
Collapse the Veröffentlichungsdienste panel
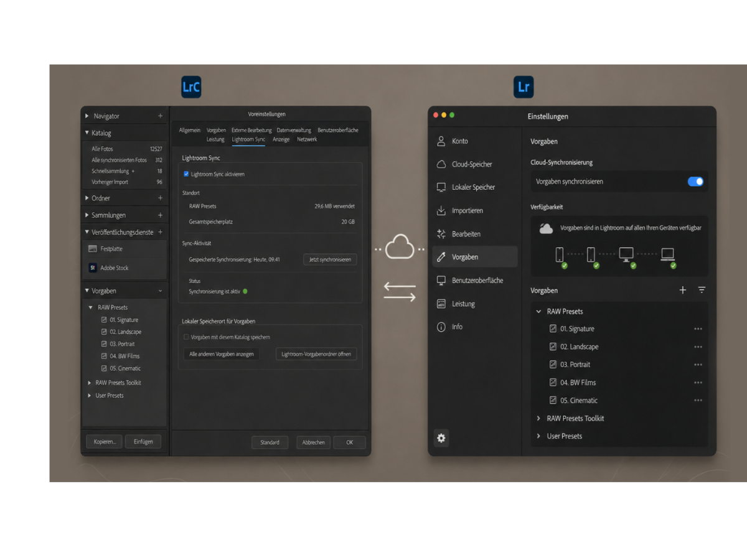[87, 232]
